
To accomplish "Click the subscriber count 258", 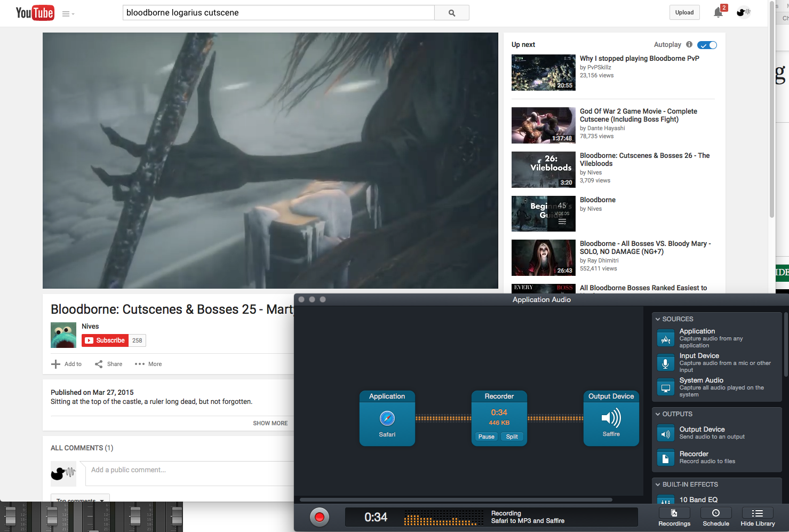I will (137, 340).
